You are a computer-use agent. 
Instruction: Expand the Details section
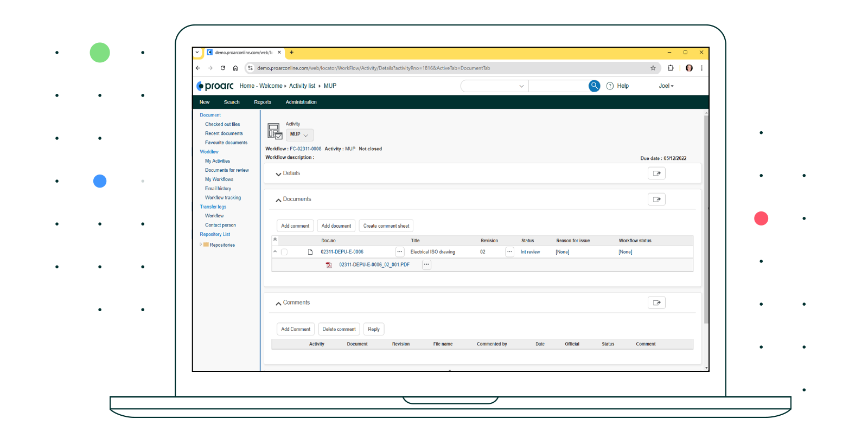click(x=278, y=174)
